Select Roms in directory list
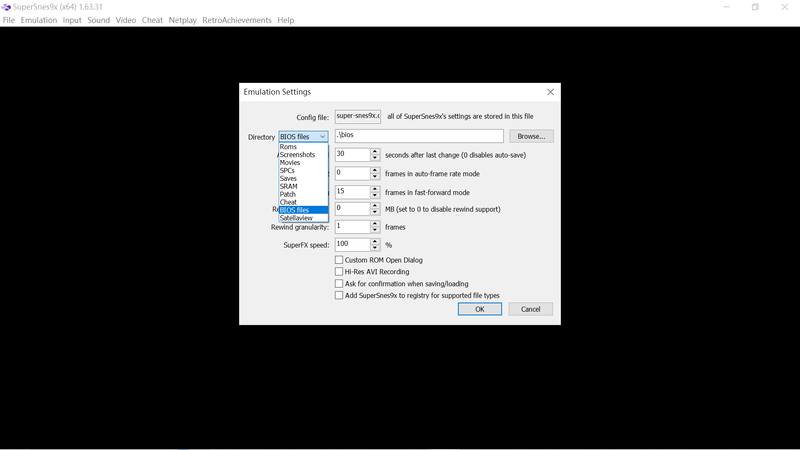This screenshot has height=450, width=800. 303,146
